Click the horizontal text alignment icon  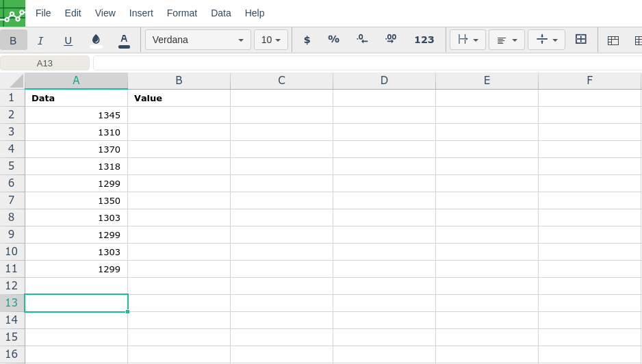coord(506,40)
